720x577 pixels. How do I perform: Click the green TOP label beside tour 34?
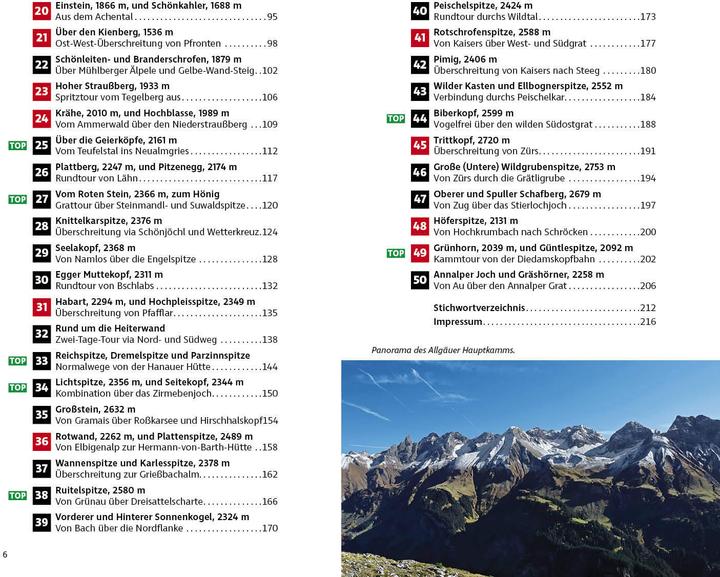[x=18, y=387]
